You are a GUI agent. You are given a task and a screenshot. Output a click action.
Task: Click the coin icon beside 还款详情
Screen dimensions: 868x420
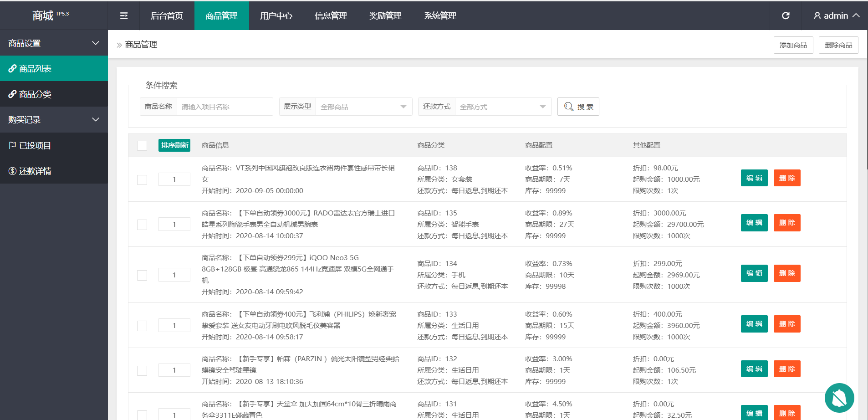pyautogui.click(x=12, y=171)
